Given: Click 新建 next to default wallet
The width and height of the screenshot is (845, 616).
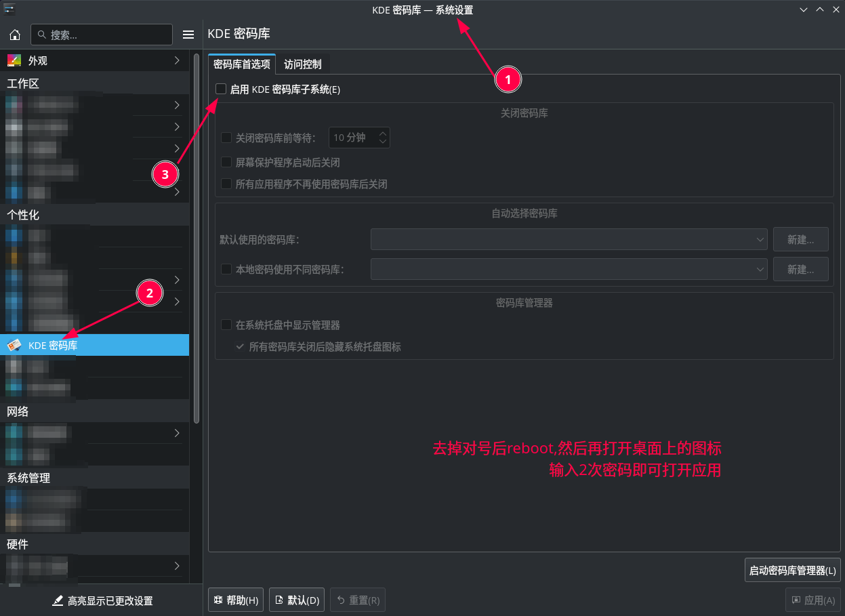Looking at the screenshot, I should [x=801, y=239].
